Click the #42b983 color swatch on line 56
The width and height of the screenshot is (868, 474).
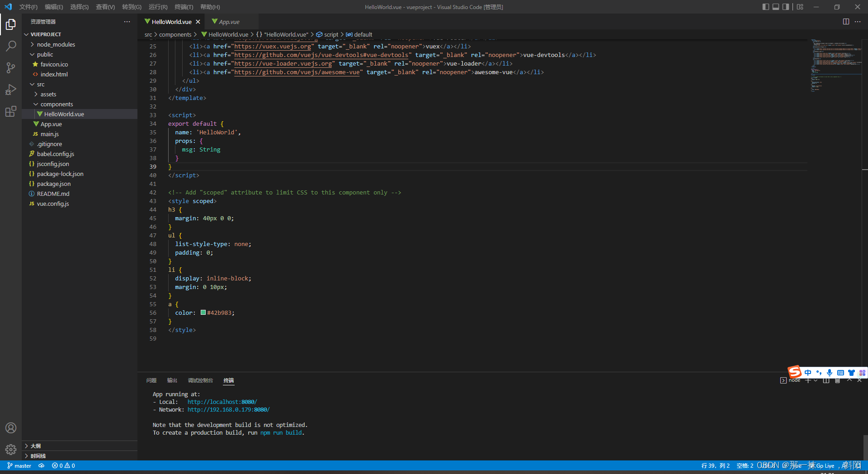[203, 313]
